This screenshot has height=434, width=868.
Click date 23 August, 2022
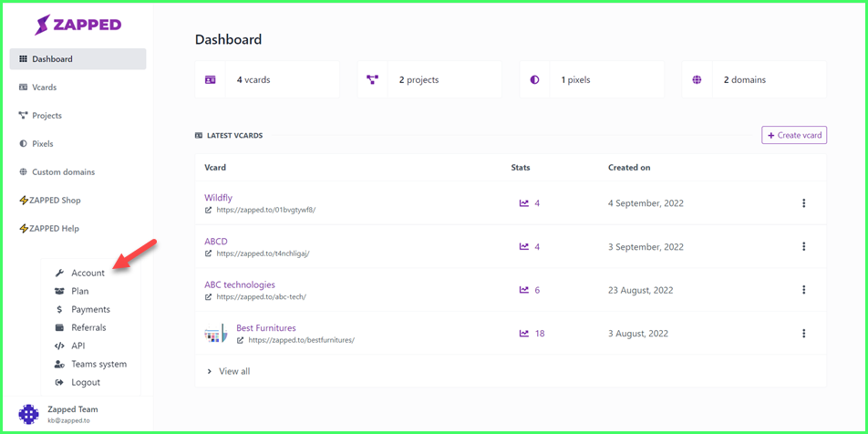pyautogui.click(x=640, y=290)
